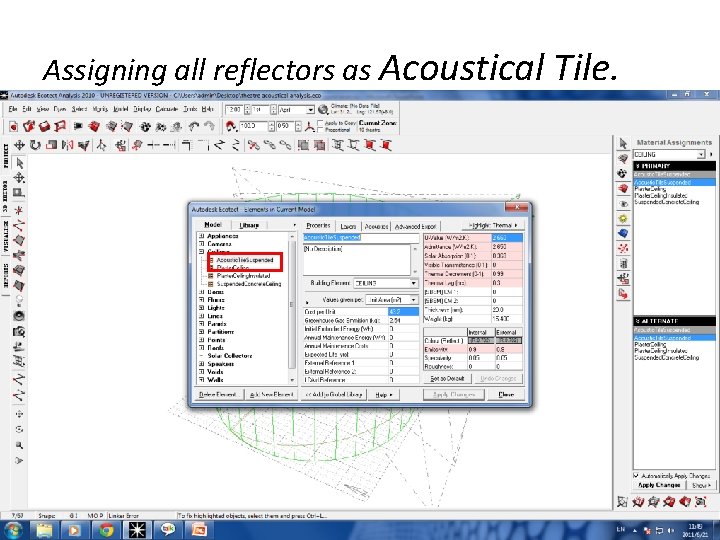Click Apply Changes in Material Assignments panel

[658, 485]
